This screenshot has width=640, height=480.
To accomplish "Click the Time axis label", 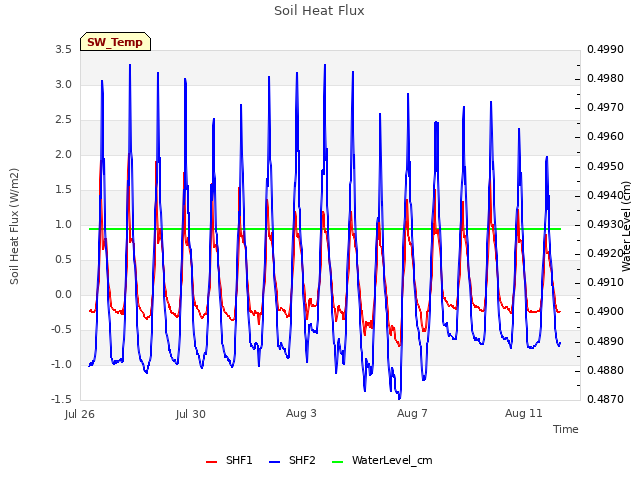I will pyautogui.click(x=566, y=429).
